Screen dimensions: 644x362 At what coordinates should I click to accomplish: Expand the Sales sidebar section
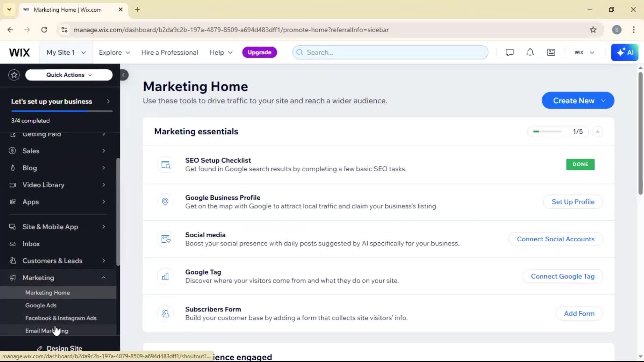pos(104,151)
